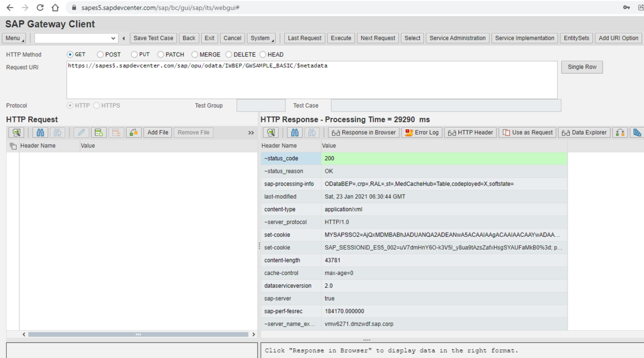Click the browser back arrow
644x358 pixels.
tap(10, 8)
